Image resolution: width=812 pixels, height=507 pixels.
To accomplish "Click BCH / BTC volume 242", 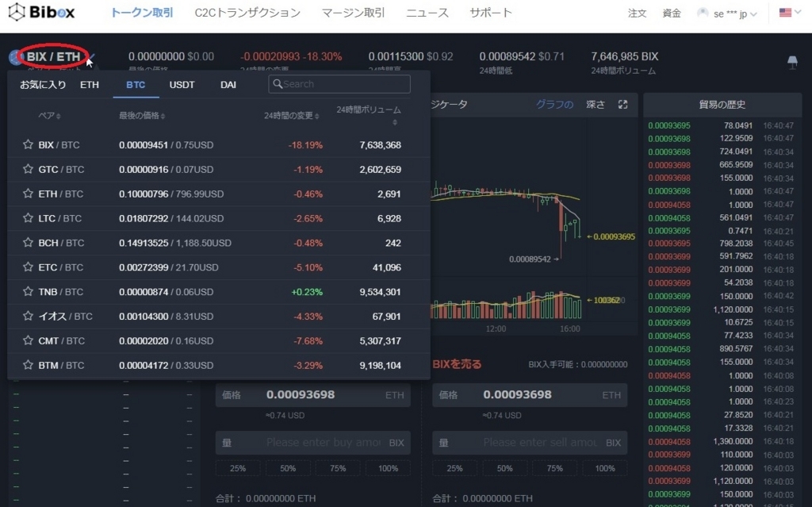I will coord(393,243).
